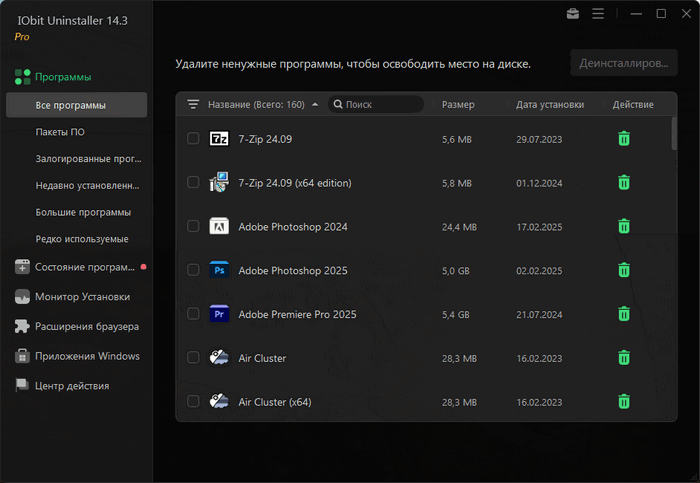
Task: Check the Air Cluster row checkbox
Action: pyautogui.click(x=193, y=358)
